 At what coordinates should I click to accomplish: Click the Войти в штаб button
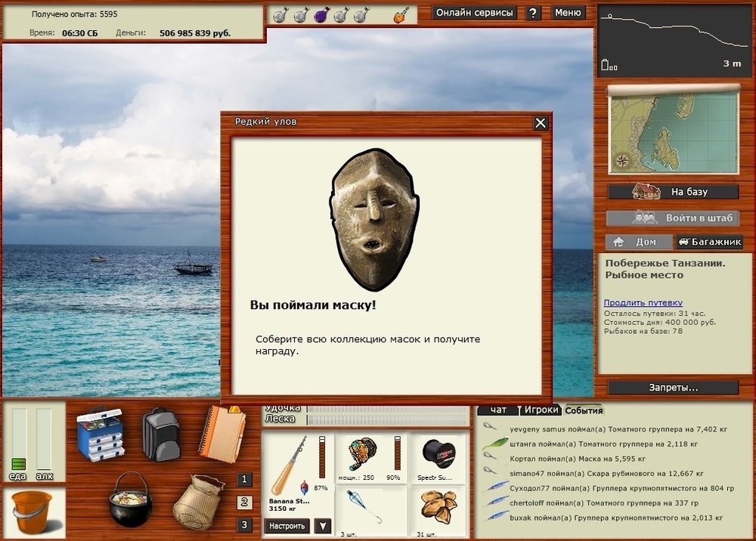673,218
